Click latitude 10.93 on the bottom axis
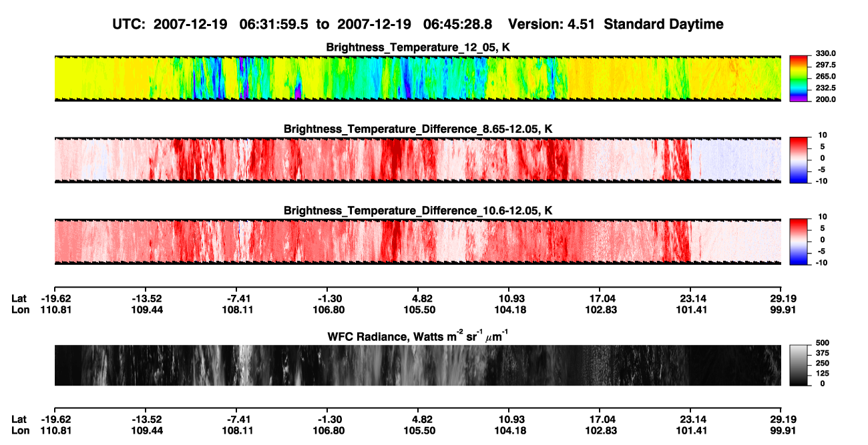 tap(510, 420)
